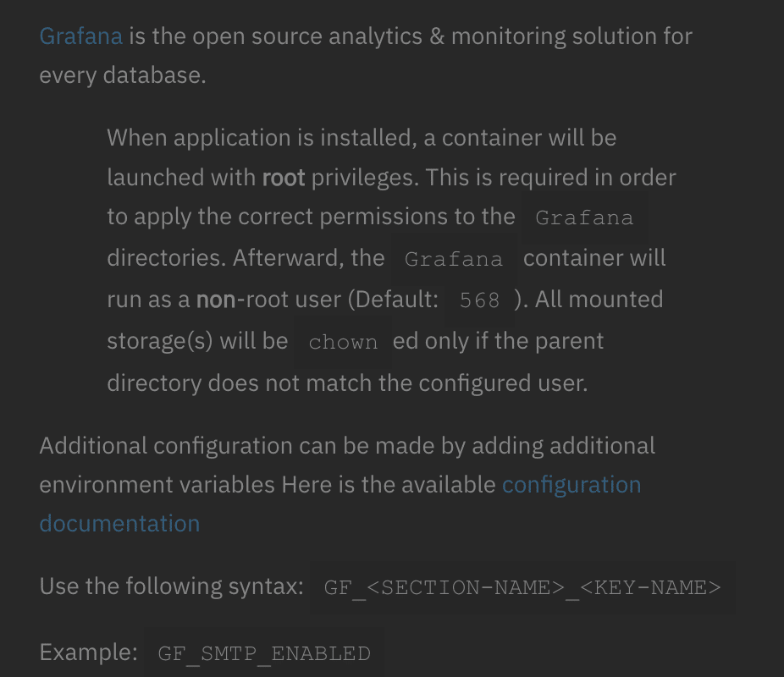Click the 568 default user code snippet

pos(479,300)
